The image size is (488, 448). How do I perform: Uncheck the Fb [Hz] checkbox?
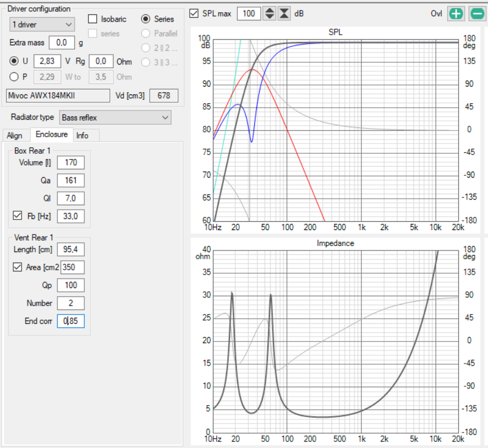click(17, 216)
